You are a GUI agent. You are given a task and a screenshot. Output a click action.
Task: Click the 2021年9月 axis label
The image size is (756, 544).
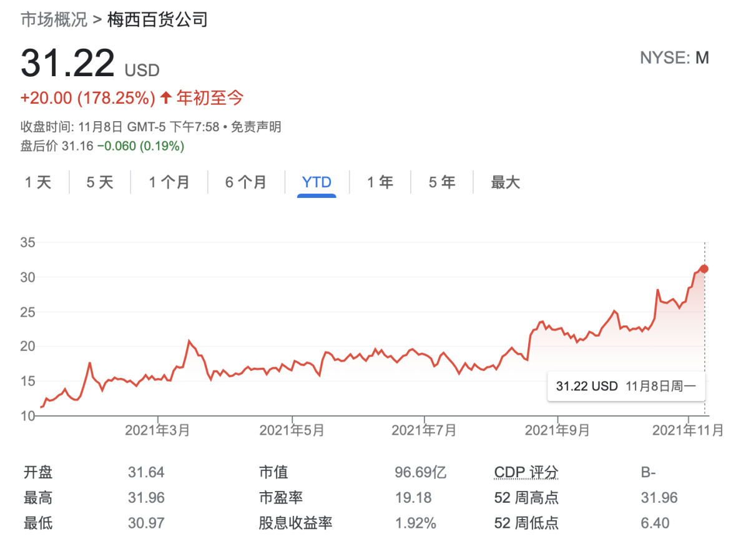(x=557, y=430)
